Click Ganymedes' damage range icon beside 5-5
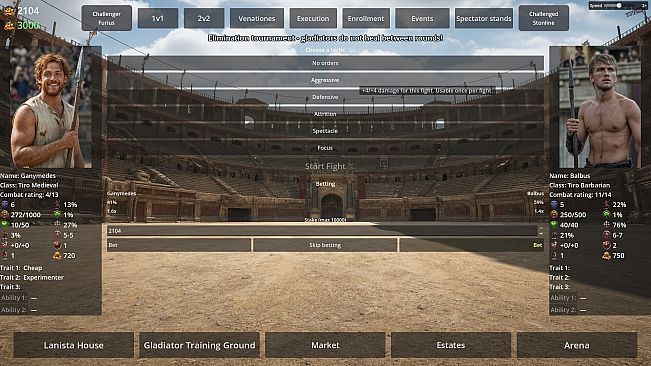The image size is (651, 366). (x=57, y=235)
